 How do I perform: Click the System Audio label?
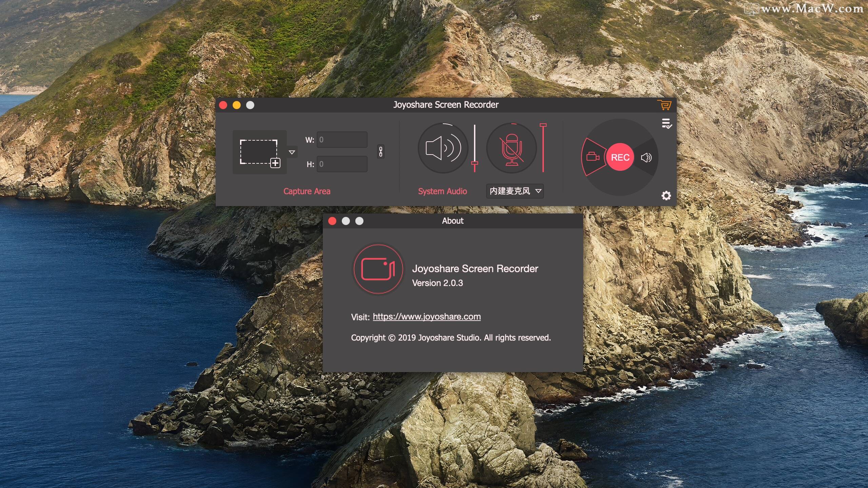442,191
